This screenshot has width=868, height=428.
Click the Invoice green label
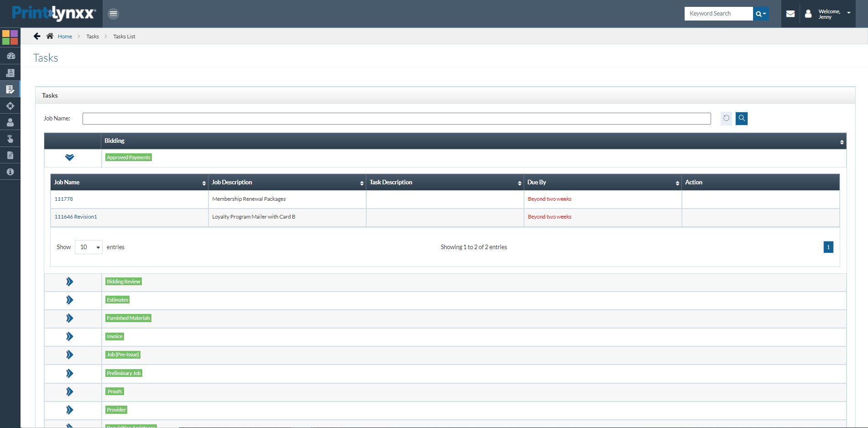point(115,336)
